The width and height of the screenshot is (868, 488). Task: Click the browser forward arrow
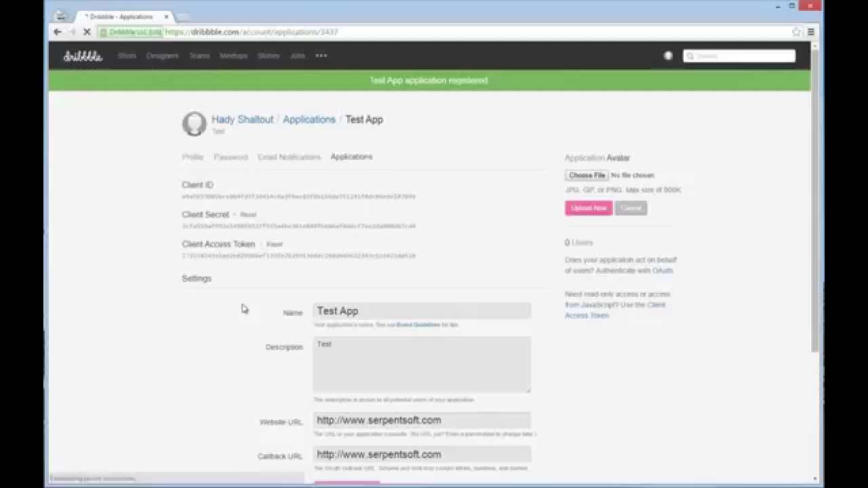(72, 32)
